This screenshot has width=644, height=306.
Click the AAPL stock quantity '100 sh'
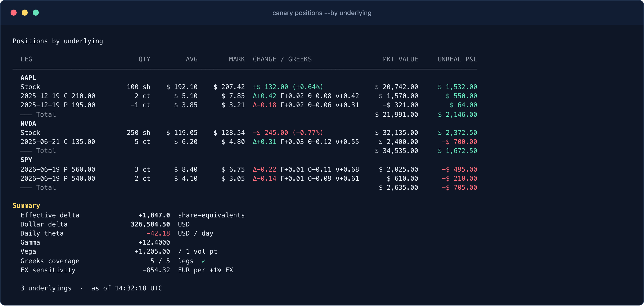click(139, 87)
